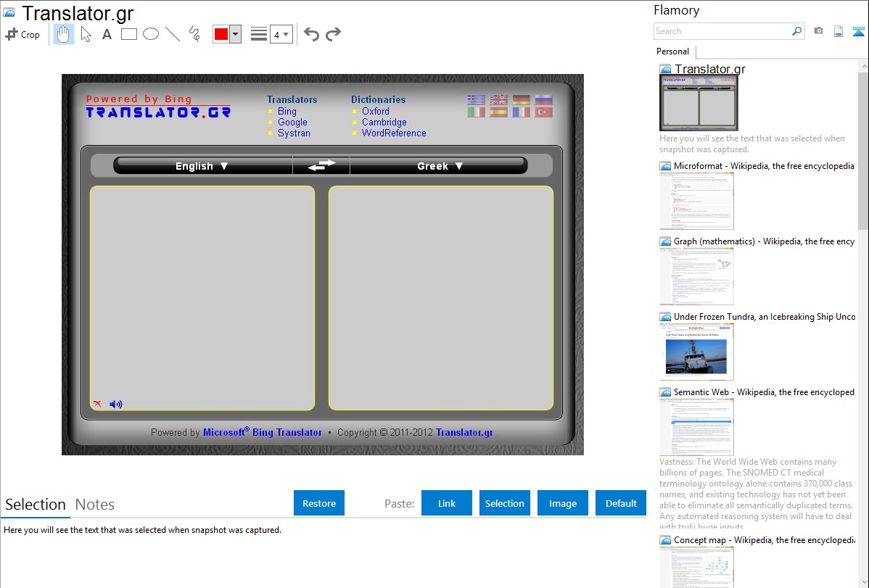Click the swap languages arrows

pos(321,165)
